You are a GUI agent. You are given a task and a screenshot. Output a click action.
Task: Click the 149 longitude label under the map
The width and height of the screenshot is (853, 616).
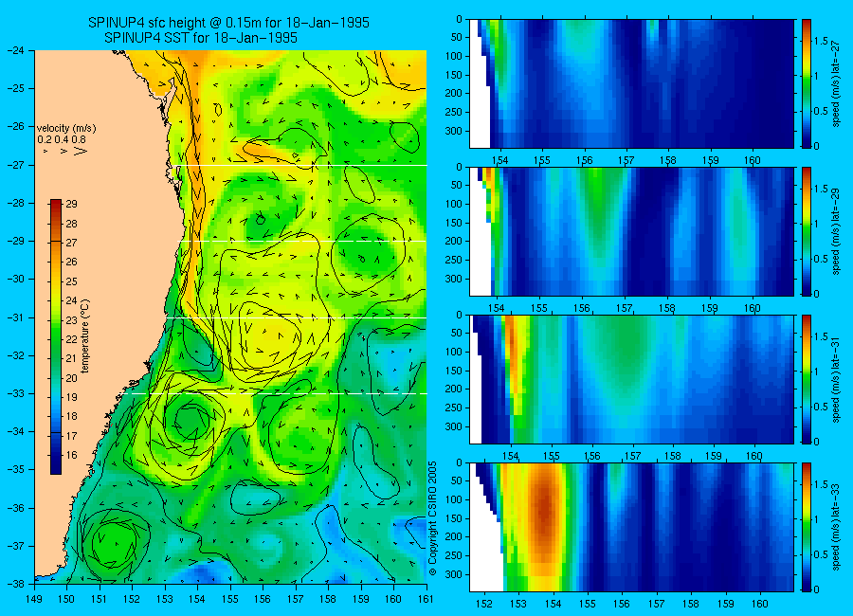pyautogui.click(x=34, y=599)
